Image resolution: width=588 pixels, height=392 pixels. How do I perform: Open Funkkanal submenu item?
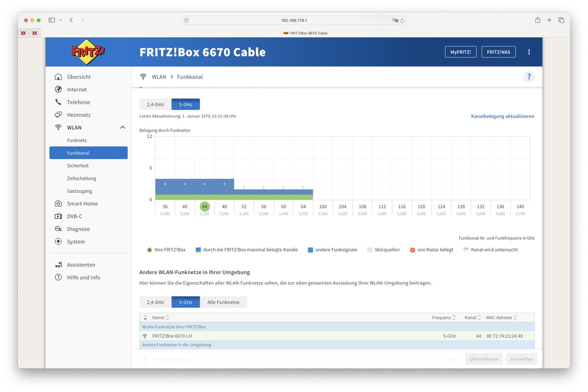click(x=88, y=153)
